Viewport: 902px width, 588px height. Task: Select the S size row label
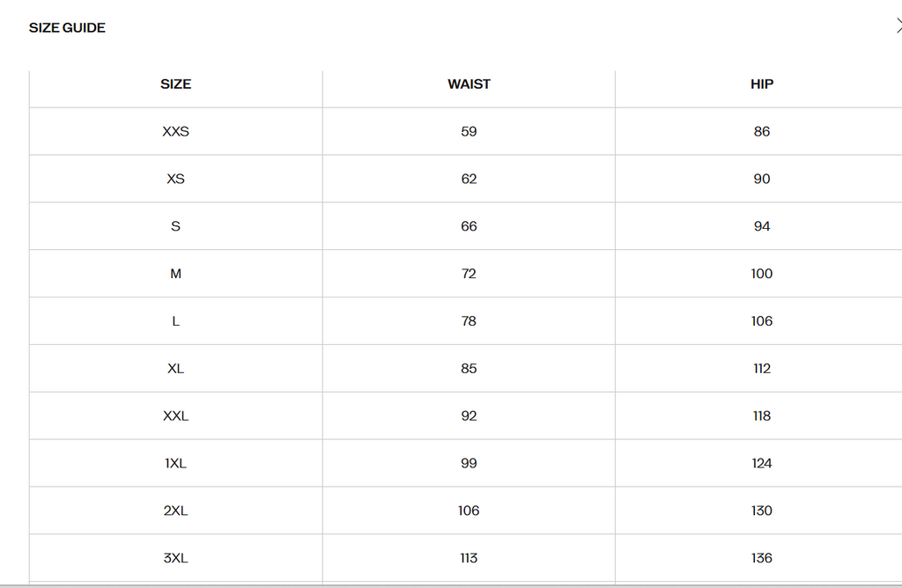[x=175, y=227]
